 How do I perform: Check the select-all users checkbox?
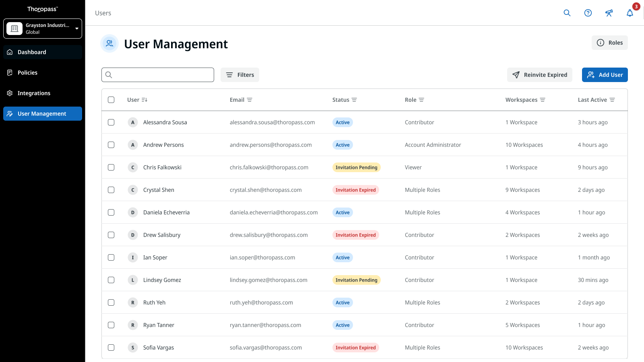tap(111, 100)
